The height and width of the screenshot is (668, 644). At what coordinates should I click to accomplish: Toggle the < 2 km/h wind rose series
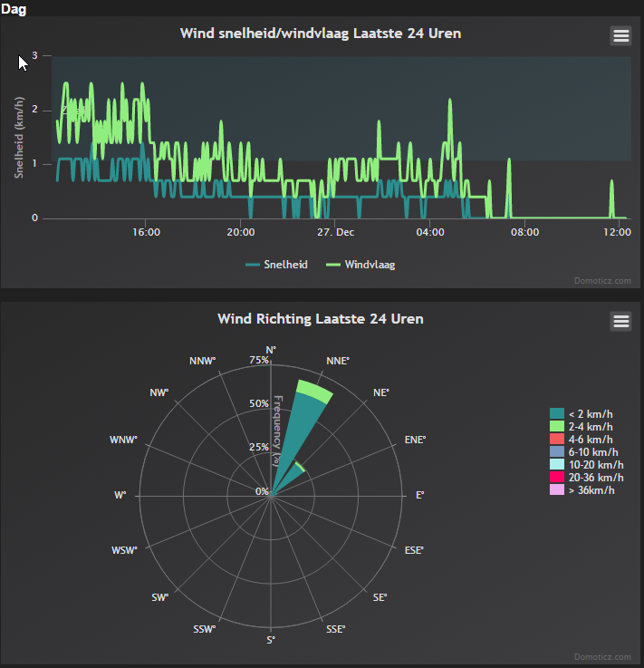pos(582,413)
